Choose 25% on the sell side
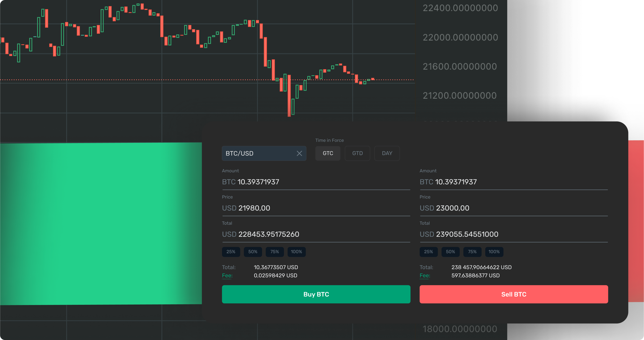This screenshot has height=340, width=644. pos(429,252)
